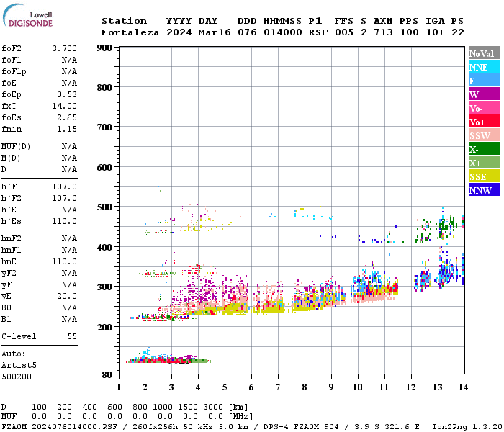
Task: Click the h`F2 parameter label
Action: click(x=12, y=198)
